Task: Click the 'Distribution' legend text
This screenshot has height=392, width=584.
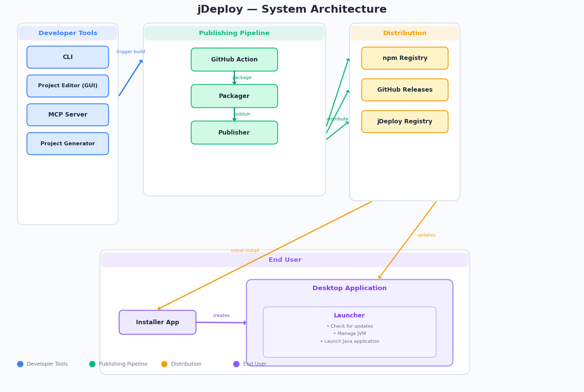Action: pyautogui.click(x=186, y=364)
